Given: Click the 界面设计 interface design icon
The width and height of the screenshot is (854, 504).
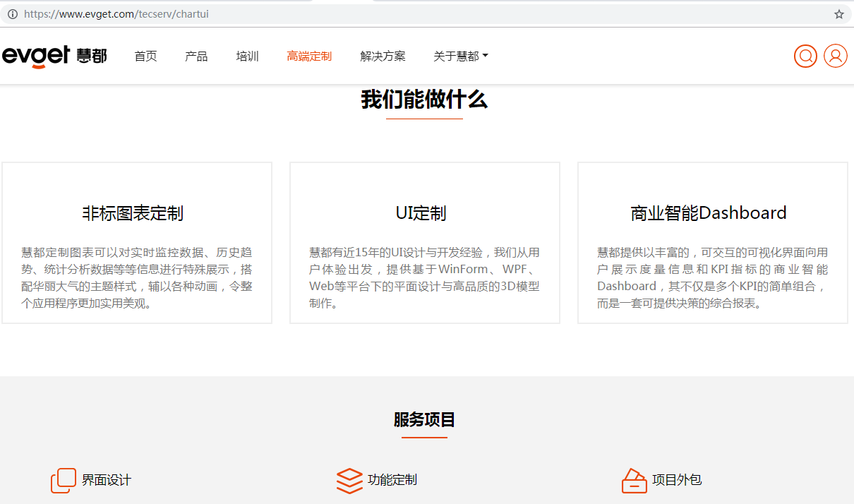Looking at the screenshot, I should pos(63,480).
